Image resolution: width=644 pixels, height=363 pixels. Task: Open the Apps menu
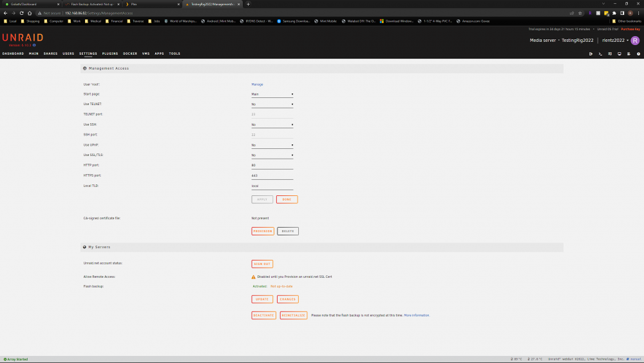(159, 54)
